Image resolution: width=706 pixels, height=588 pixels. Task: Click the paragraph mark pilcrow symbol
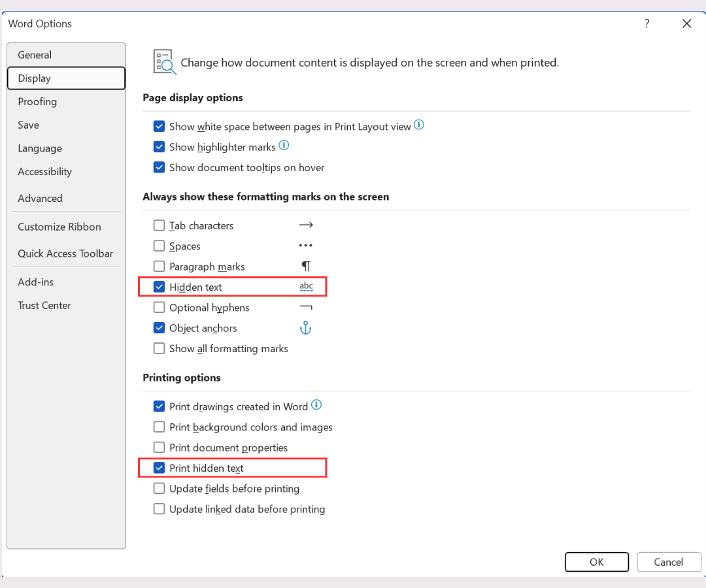coord(306,267)
